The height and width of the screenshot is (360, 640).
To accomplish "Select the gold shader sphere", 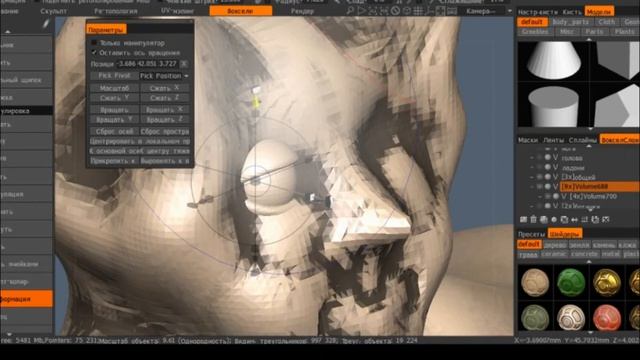I will (607, 282).
